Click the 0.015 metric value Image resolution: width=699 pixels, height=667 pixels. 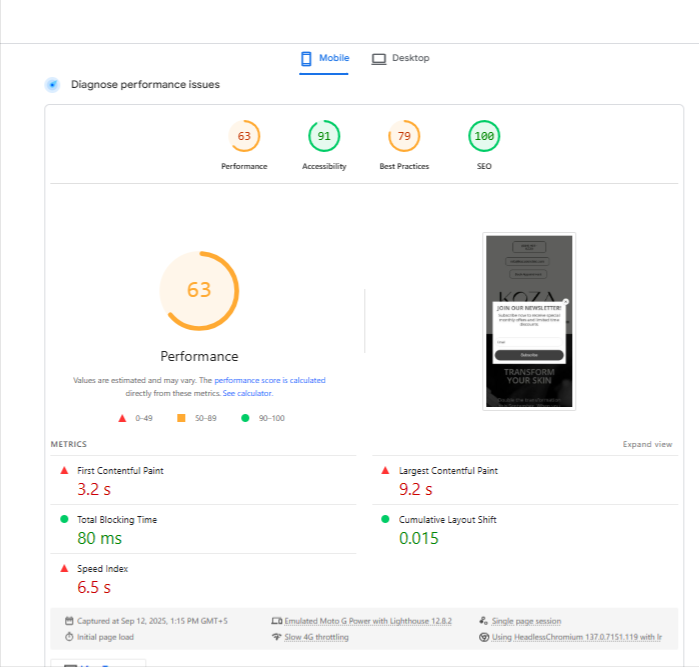(x=419, y=539)
